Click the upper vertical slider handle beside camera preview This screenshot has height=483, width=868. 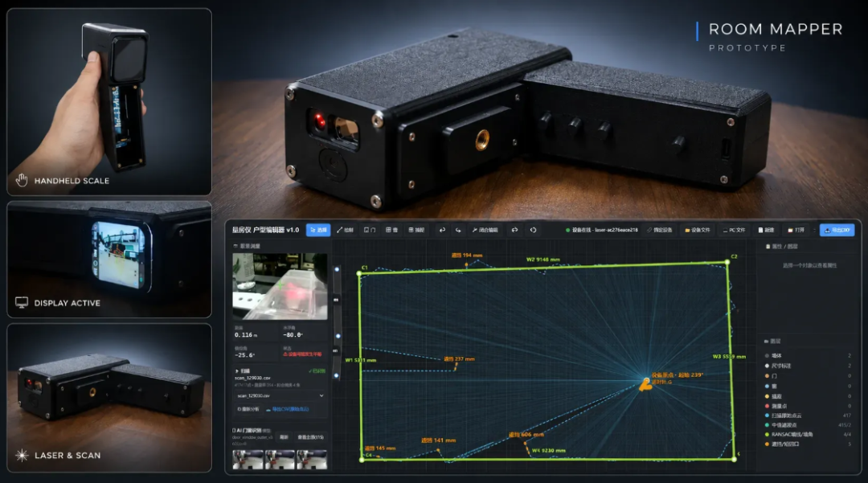[x=335, y=299]
